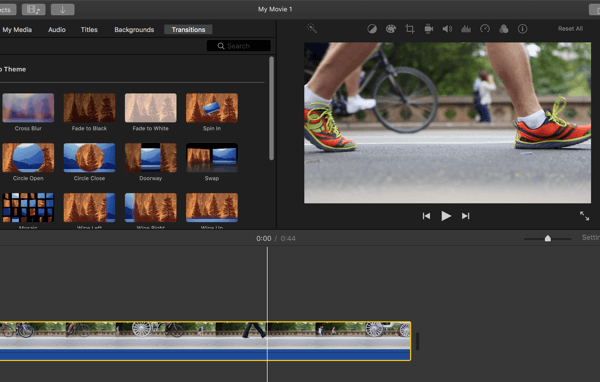Select the Fade to White transition thumbnail

pos(150,108)
